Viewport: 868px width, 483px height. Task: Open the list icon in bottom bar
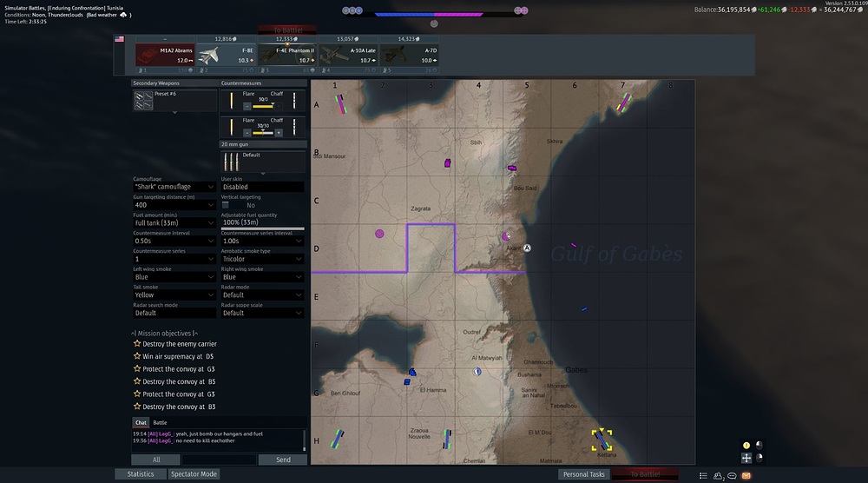click(x=704, y=475)
